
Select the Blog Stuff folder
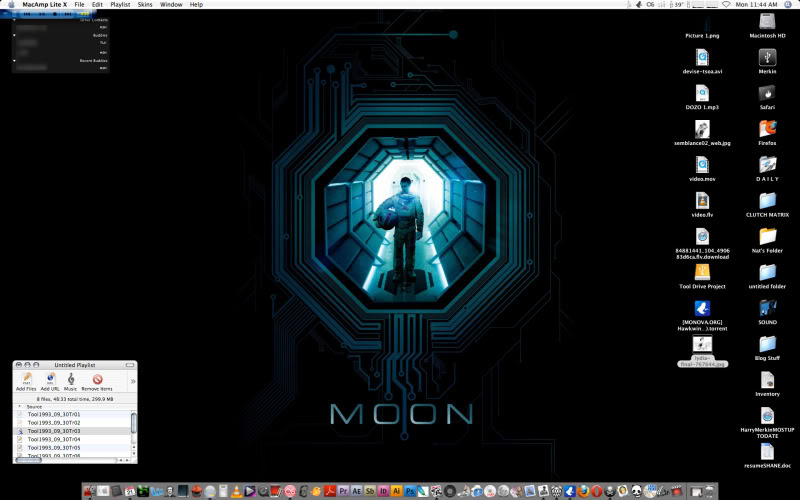[767, 344]
